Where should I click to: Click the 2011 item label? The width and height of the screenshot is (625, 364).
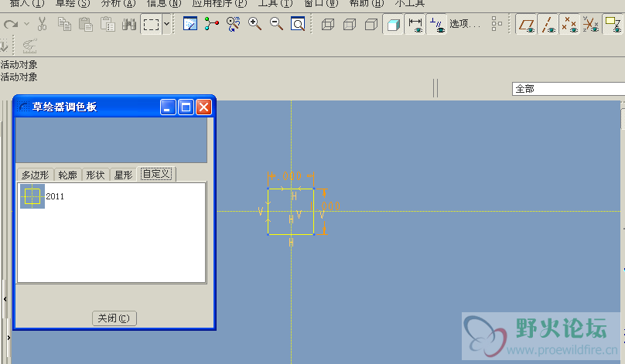click(x=55, y=196)
